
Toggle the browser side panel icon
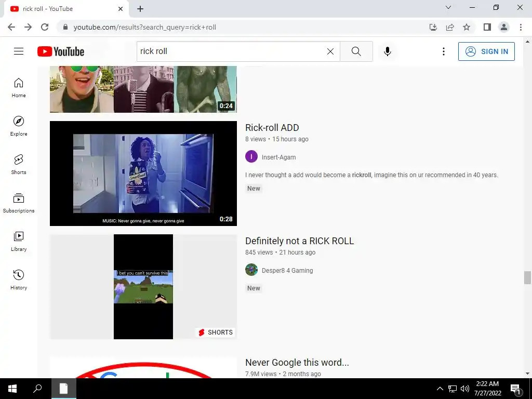[x=487, y=27]
